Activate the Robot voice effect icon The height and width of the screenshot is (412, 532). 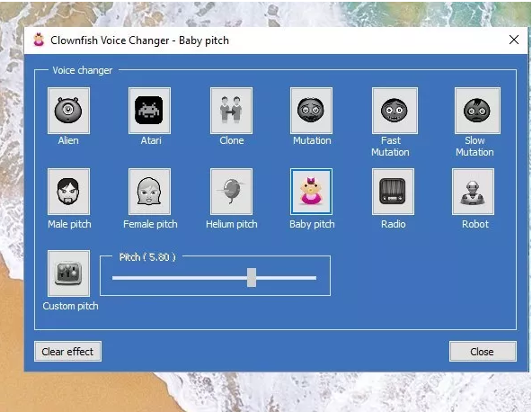coord(473,192)
